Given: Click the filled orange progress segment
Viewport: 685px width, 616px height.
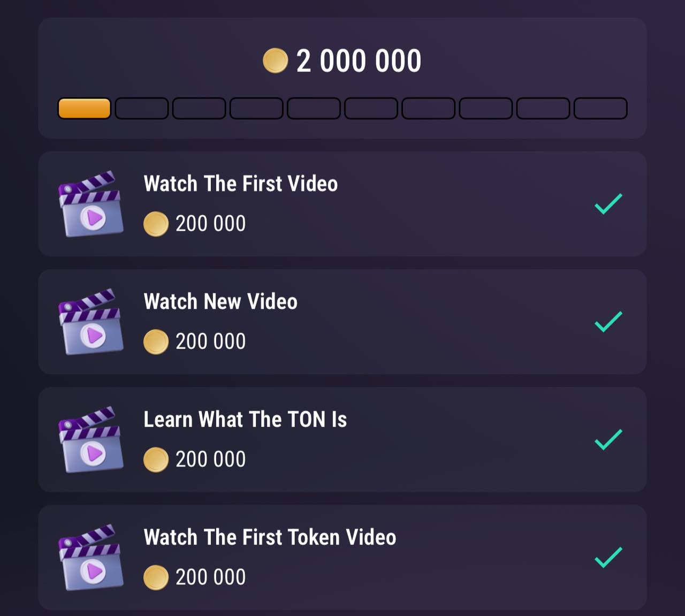Looking at the screenshot, I should coord(84,108).
